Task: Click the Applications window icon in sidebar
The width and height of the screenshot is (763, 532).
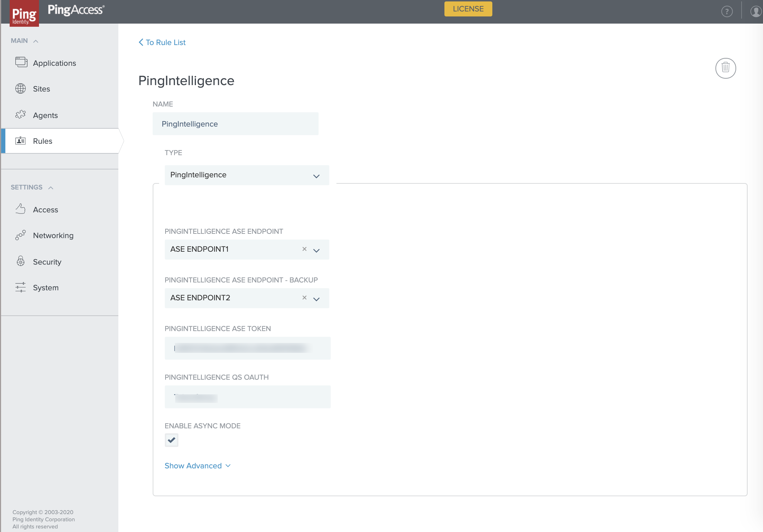Action: tap(21, 62)
